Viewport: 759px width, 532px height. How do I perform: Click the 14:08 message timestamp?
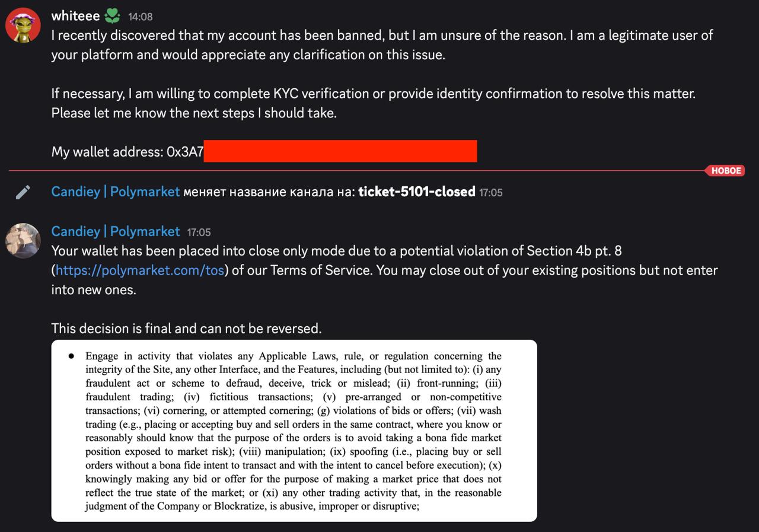pyautogui.click(x=141, y=17)
